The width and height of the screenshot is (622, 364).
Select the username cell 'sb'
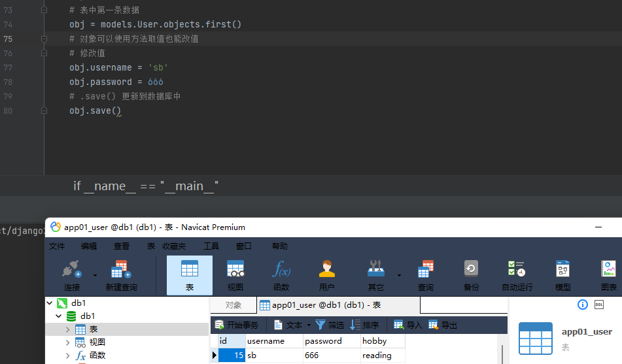(274, 356)
